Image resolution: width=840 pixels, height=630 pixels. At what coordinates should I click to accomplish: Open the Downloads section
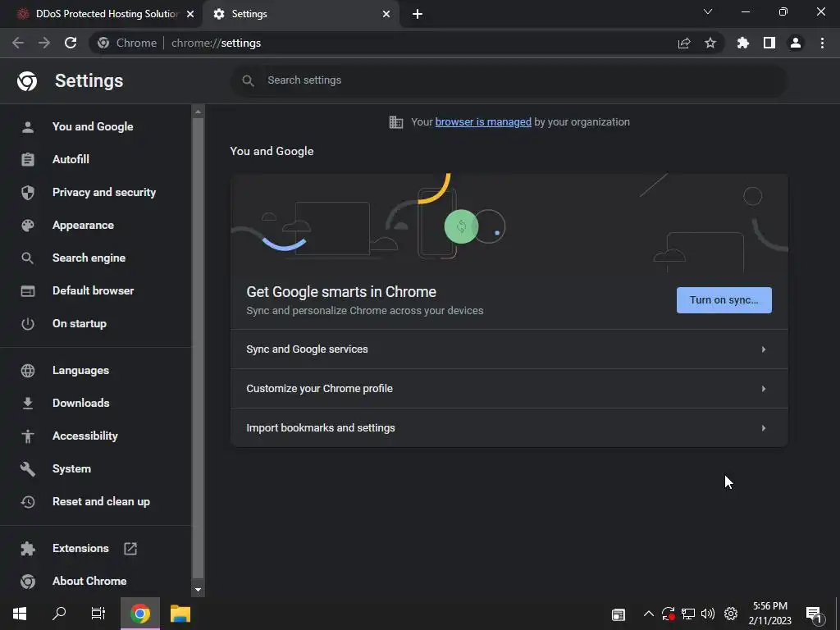pyautogui.click(x=81, y=404)
